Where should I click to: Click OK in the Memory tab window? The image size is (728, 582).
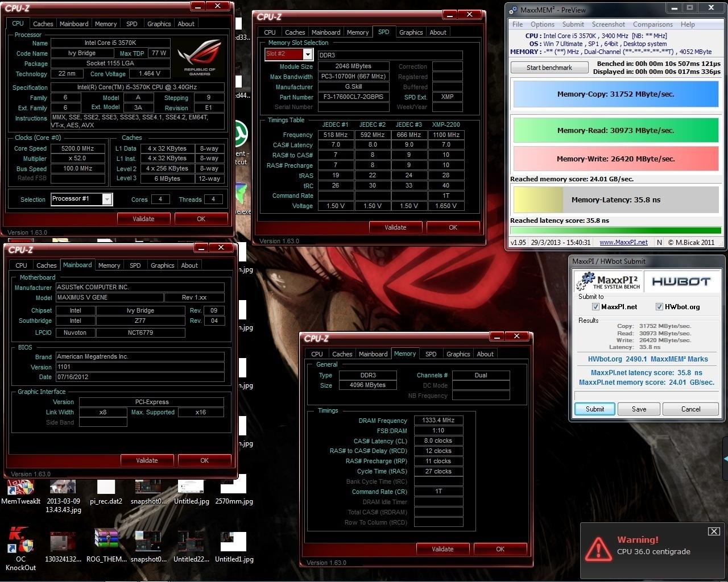(x=500, y=549)
